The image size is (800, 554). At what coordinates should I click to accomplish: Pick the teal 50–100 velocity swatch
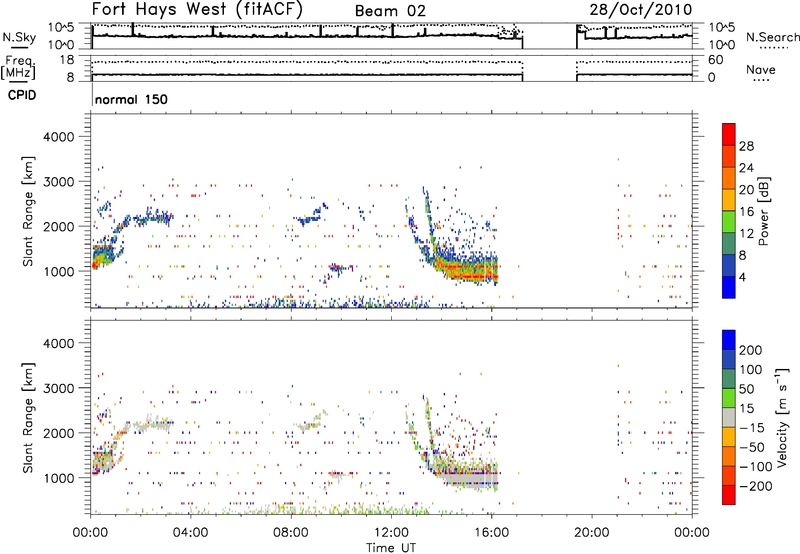pos(729,379)
